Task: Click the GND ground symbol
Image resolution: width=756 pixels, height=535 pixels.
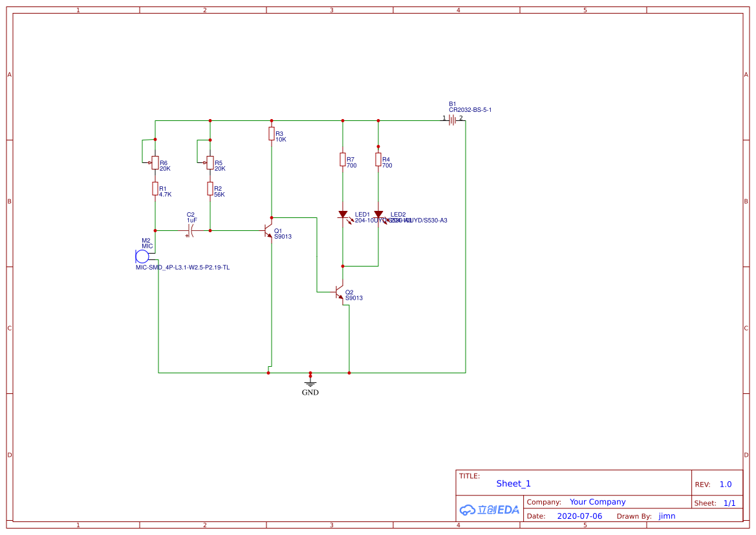Action: 310,382
